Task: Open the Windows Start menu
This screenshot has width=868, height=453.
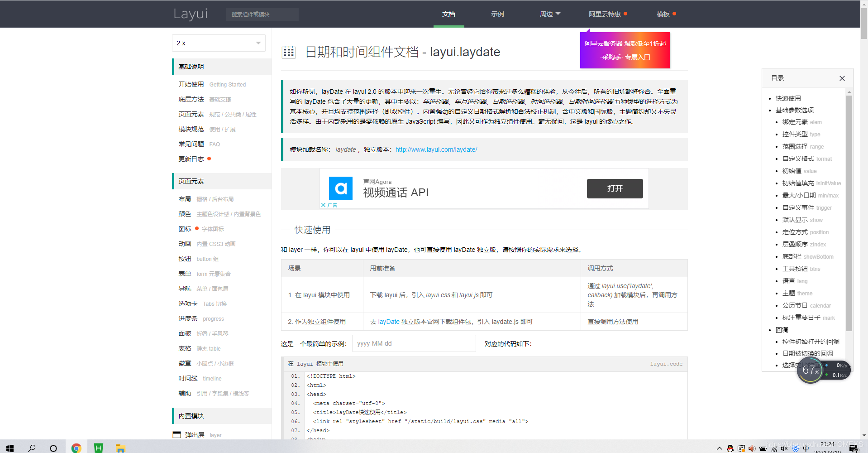Action: click(x=10, y=448)
